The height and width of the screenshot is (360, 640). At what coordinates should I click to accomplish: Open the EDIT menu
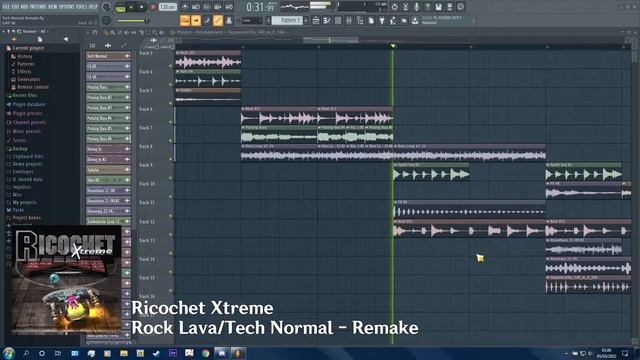(x=15, y=7)
